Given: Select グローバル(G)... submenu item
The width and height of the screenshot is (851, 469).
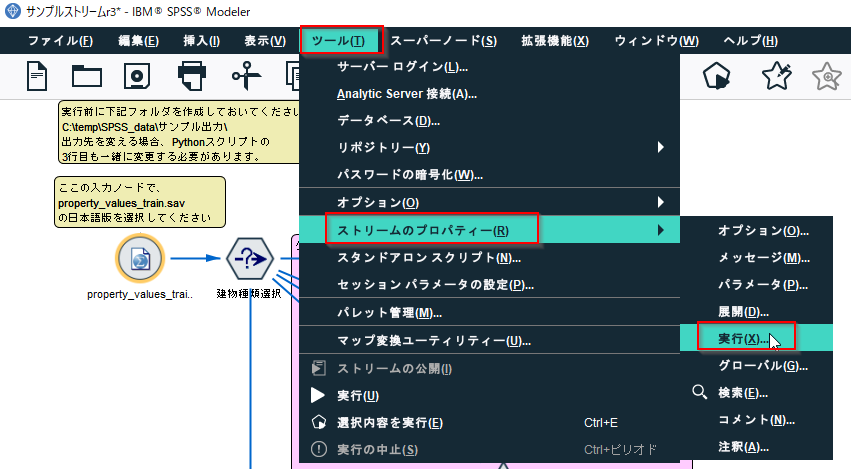Looking at the screenshot, I should click(x=756, y=365).
